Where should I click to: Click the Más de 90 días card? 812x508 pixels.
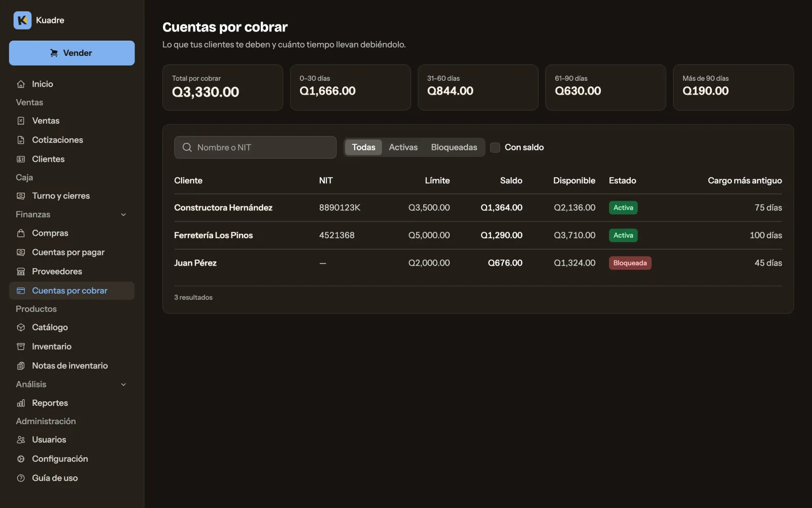tap(733, 87)
